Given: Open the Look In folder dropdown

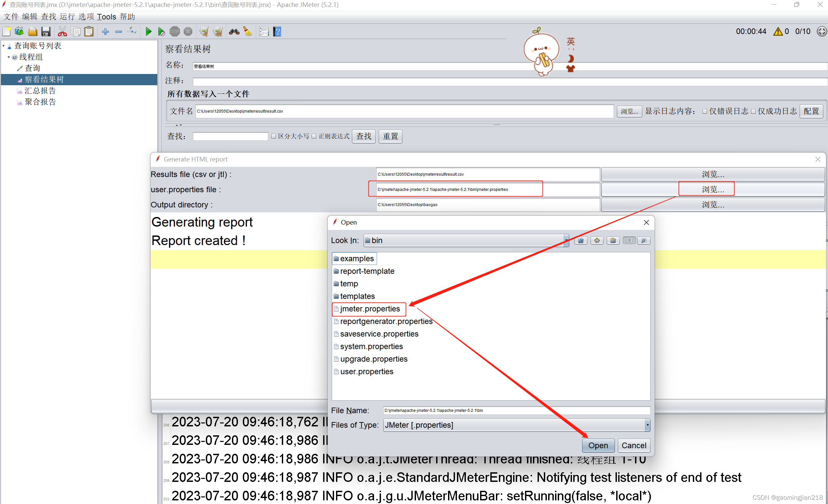Looking at the screenshot, I should point(566,240).
